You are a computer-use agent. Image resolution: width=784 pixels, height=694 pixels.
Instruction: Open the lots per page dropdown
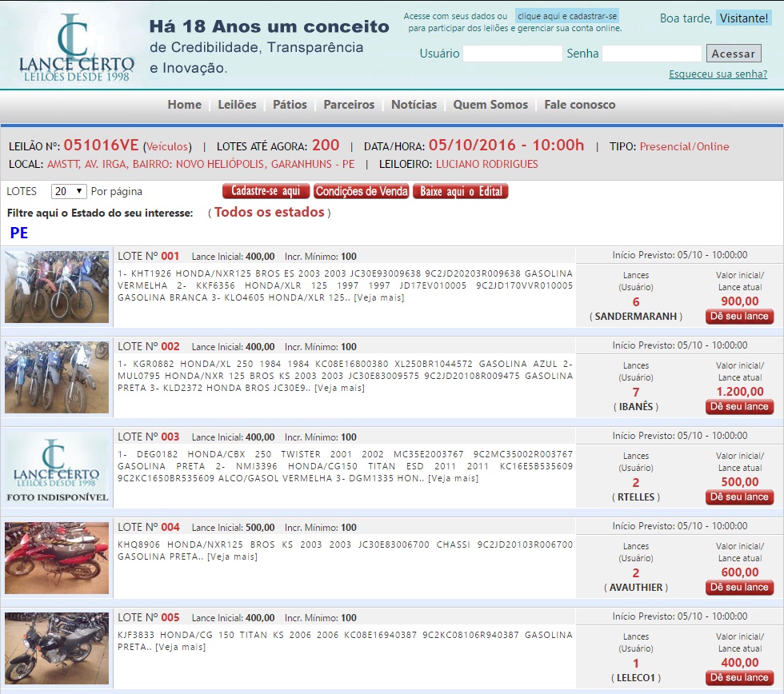point(69,191)
